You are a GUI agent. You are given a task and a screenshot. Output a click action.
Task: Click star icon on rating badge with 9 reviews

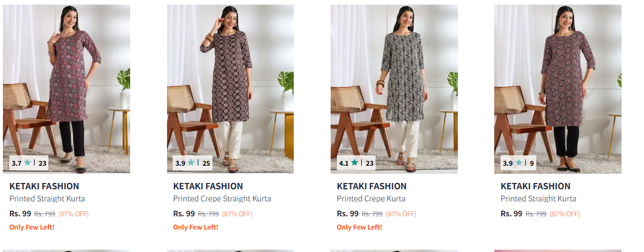[518, 163]
